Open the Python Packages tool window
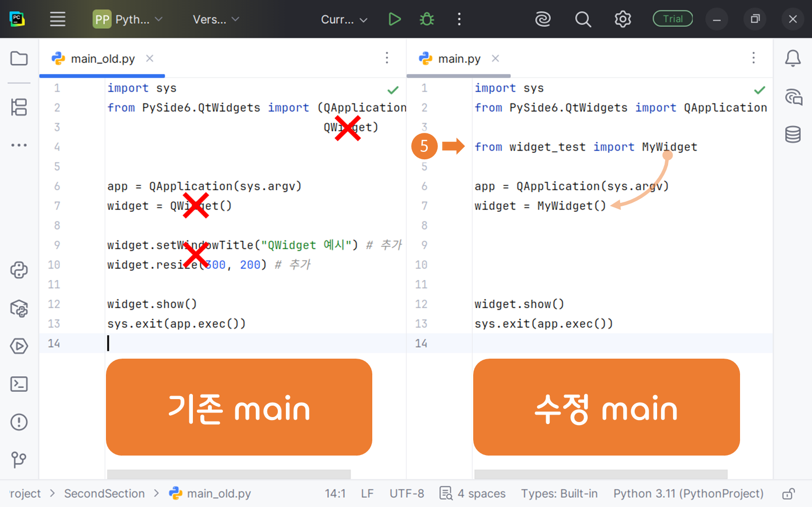The image size is (812, 507). click(x=19, y=308)
